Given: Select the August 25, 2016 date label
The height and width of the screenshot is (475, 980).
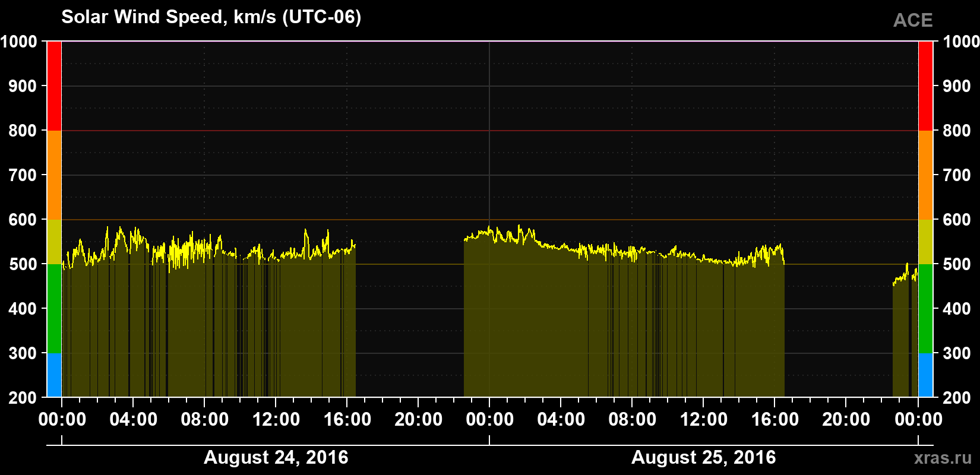Looking at the screenshot, I should coord(703,457).
